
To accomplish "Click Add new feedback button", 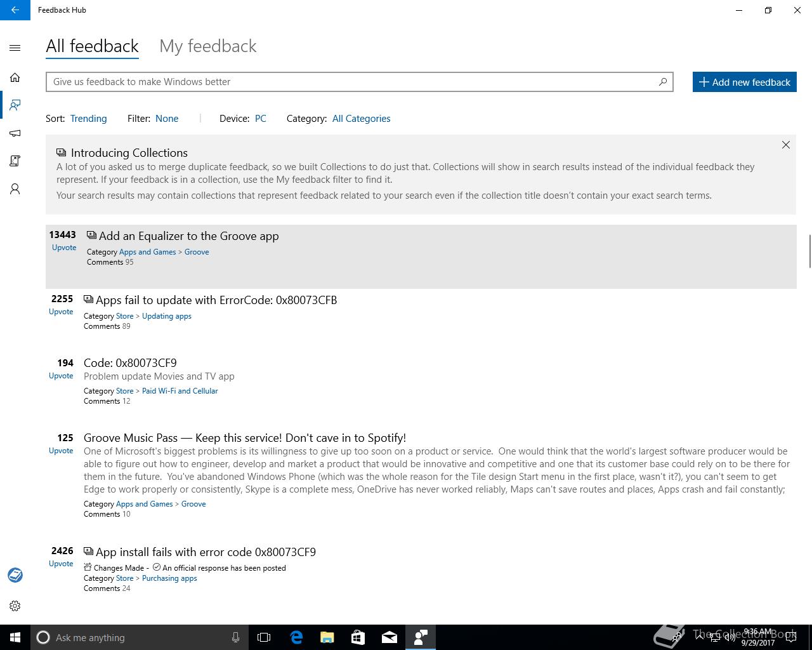I will (x=745, y=82).
